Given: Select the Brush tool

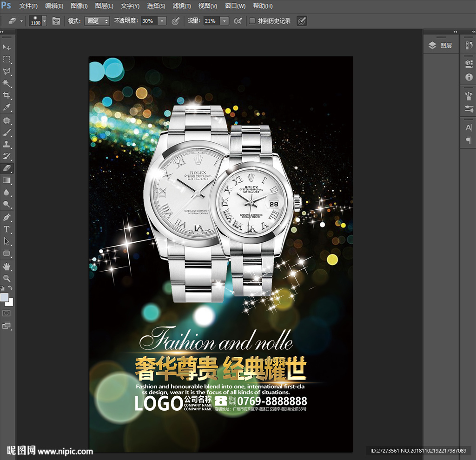Looking at the screenshot, I should click(x=7, y=133).
